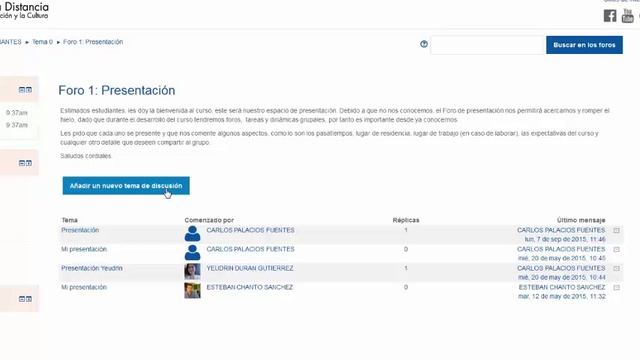Click last-poster Carlos Palacios in Yeudrin row

click(561, 269)
